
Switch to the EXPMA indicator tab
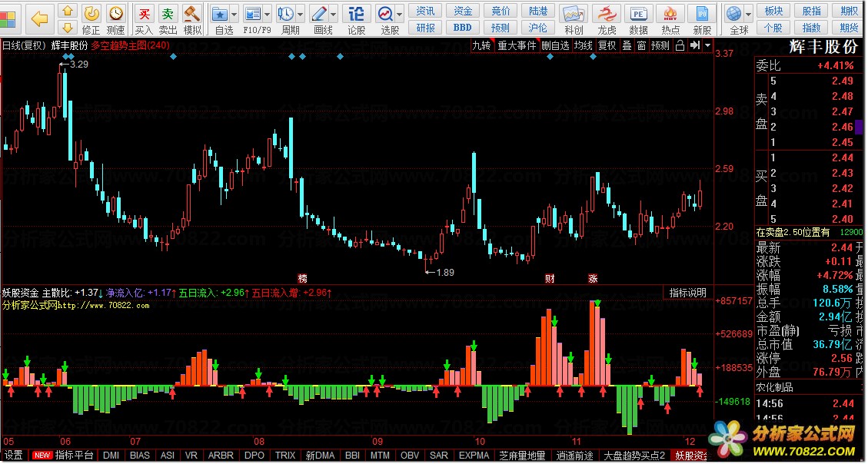tap(474, 455)
